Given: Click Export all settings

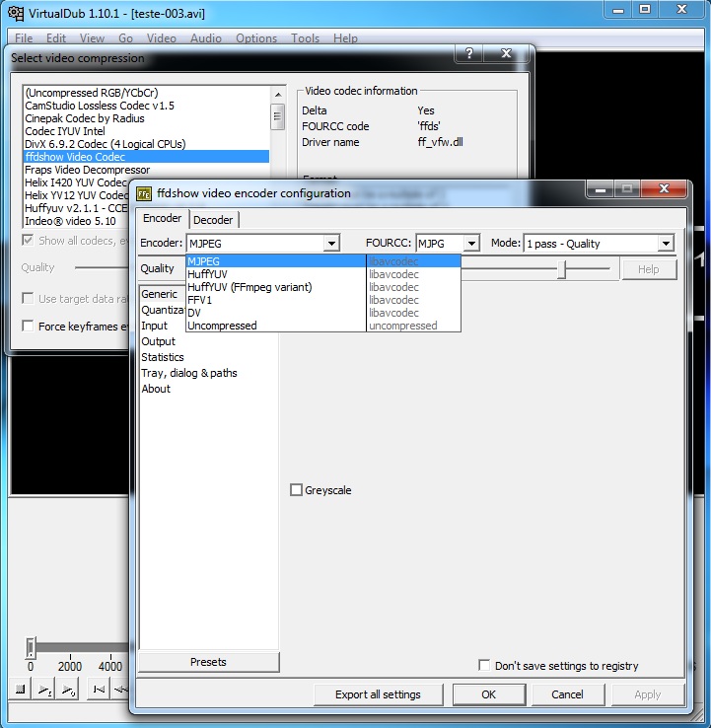Looking at the screenshot, I should (x=378, y=694).
